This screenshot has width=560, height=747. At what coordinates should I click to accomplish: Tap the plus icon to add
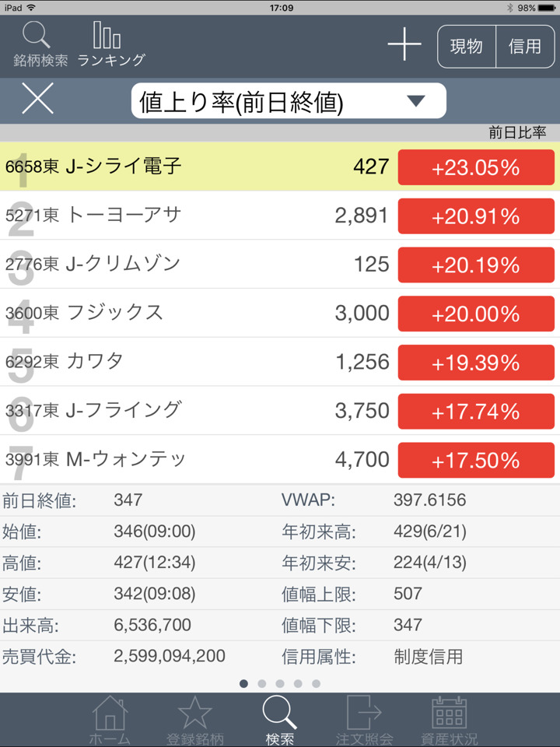(x=404, y=46)
